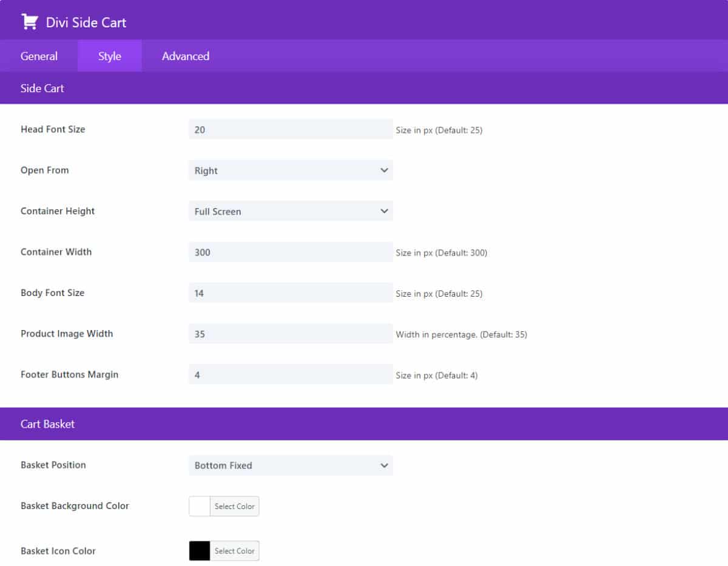Click the chevron arrow on Basket Position
The width and height of the screenshot is (728, 566).
coord(384,465)
